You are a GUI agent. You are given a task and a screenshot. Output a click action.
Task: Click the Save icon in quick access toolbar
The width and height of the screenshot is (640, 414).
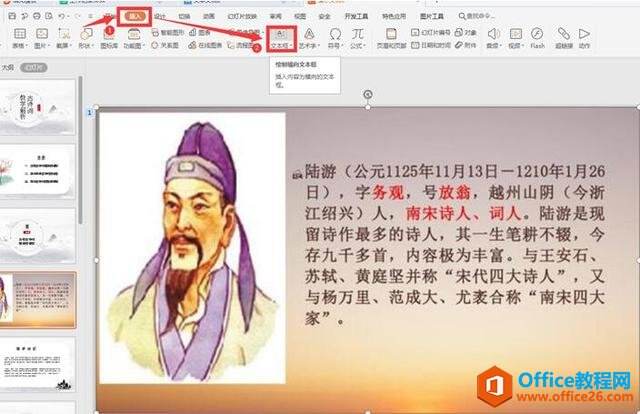tap(12, 16)
